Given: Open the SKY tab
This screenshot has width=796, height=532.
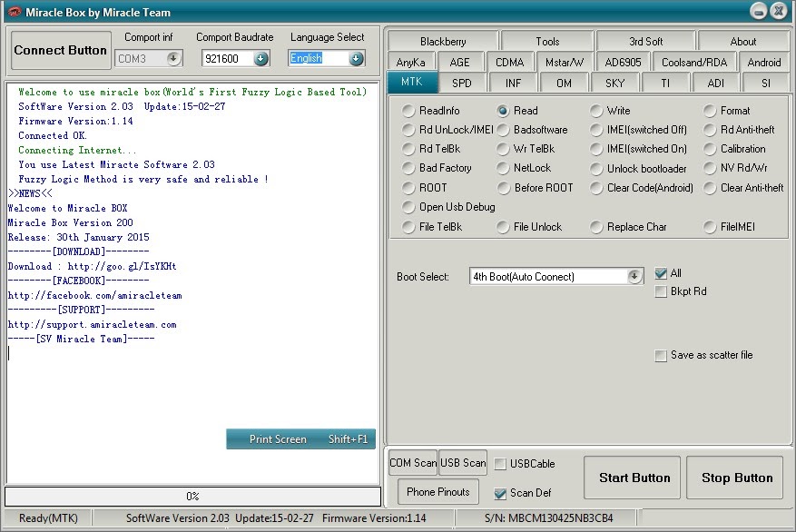Looking at the screenshot, I should pyautogui.click(x=614, y=83).
